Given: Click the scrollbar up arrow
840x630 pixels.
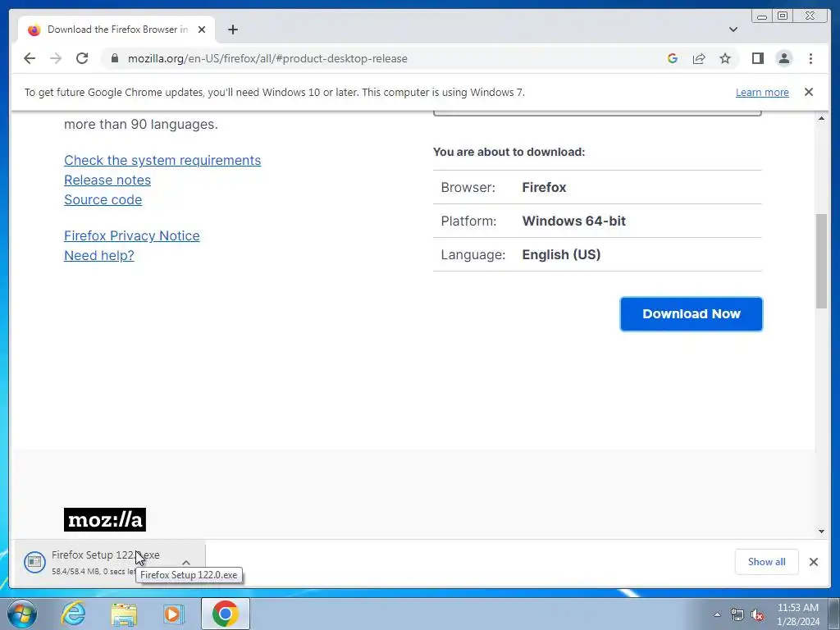Looking at the screenshot, I should pos(821,118).
